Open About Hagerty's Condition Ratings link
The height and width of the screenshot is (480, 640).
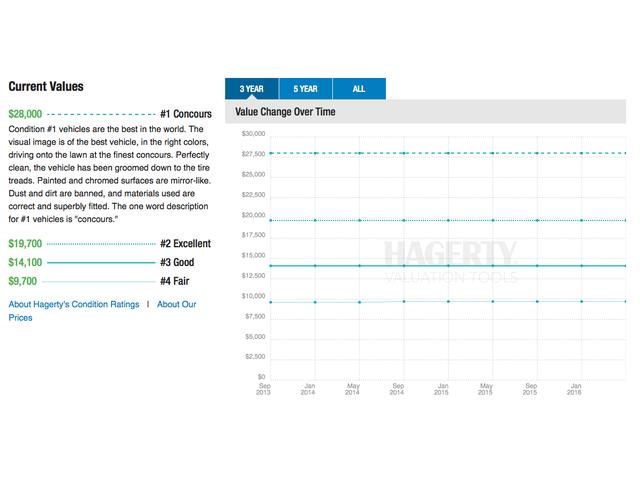74,304
